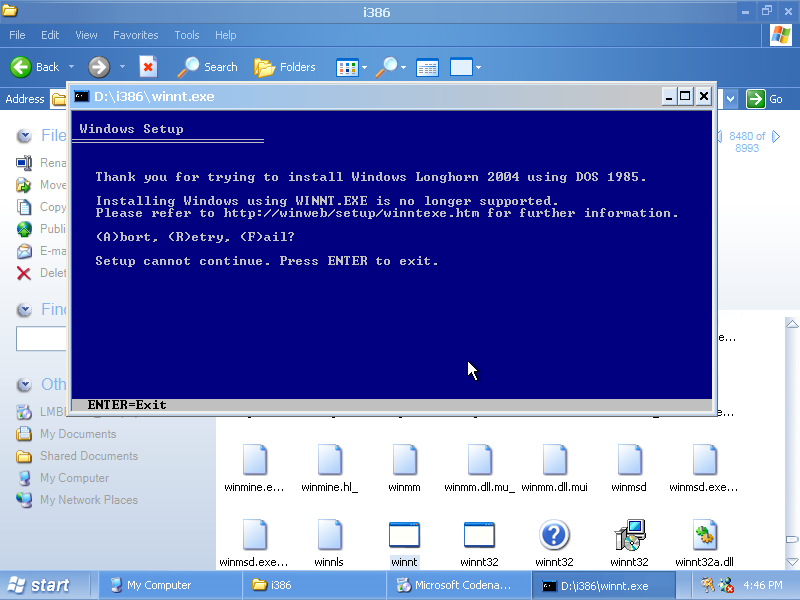
Task: Click the file list scrollbar up arrow
Action: point(792,324)
